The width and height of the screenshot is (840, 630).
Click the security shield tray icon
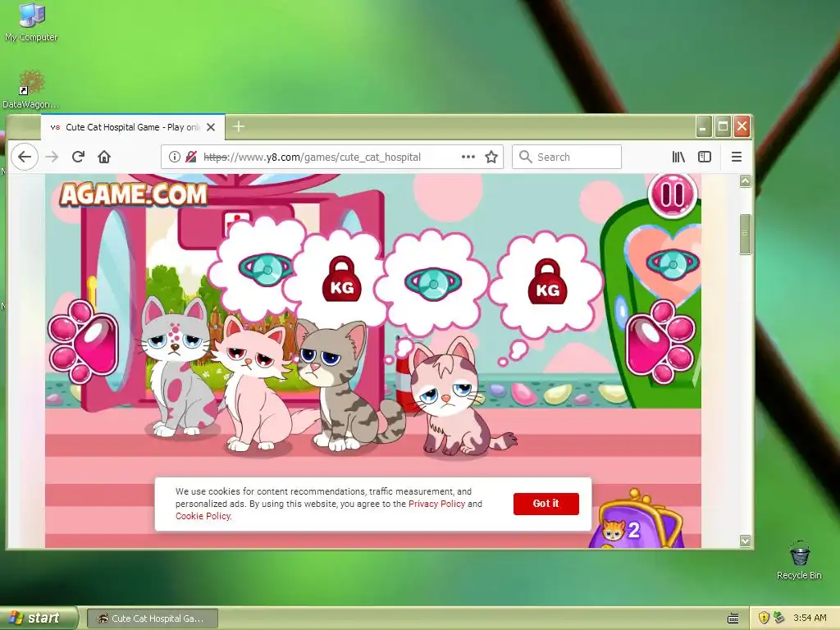[x=764, y=618]
